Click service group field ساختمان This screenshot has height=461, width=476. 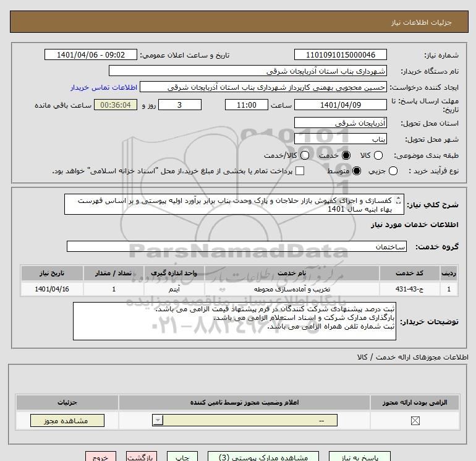(237, 246)
